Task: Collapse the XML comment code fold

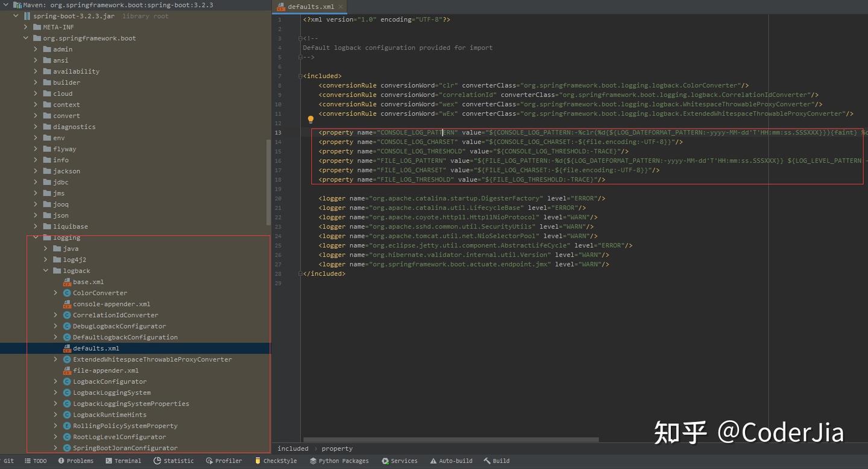Action: [300, 39]
